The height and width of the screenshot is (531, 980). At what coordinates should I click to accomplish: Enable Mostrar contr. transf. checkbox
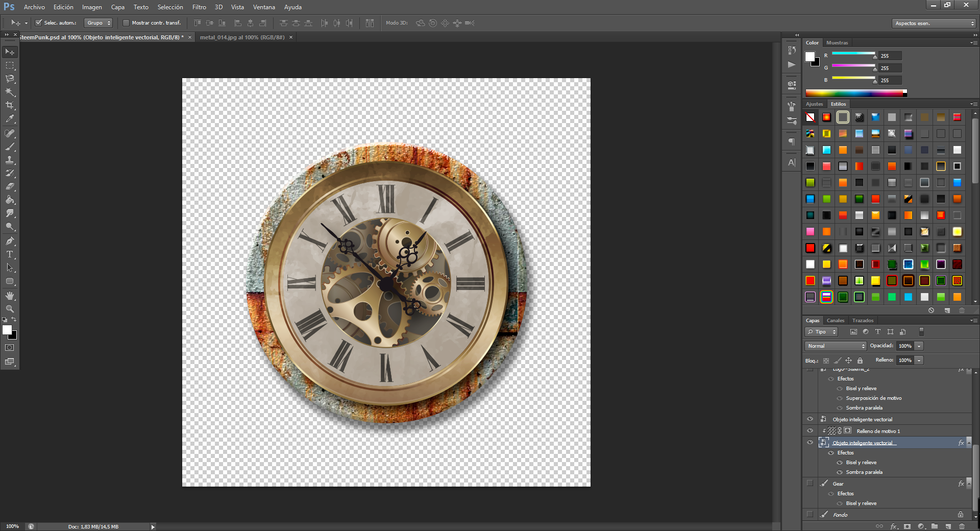click(126, 23)
